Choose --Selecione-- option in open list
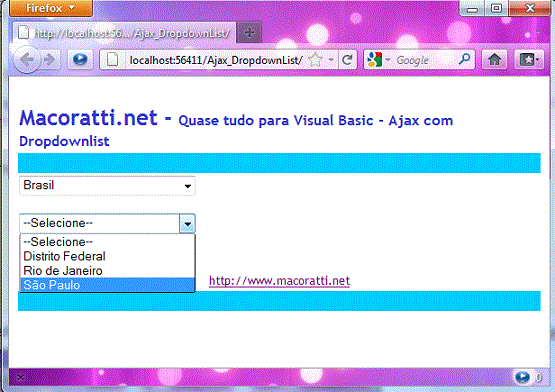Viewport: 555px width, 392px height. click(x=107, y=242)
